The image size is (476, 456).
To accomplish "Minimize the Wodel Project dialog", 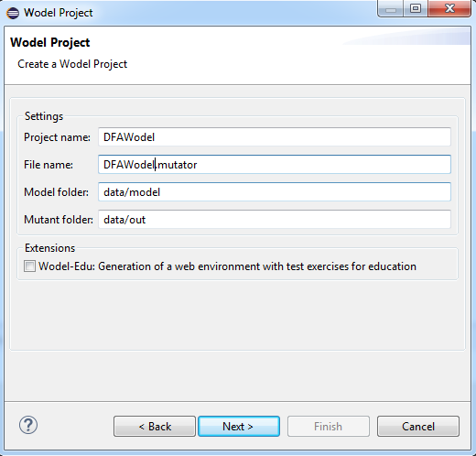I will point(391,8).
